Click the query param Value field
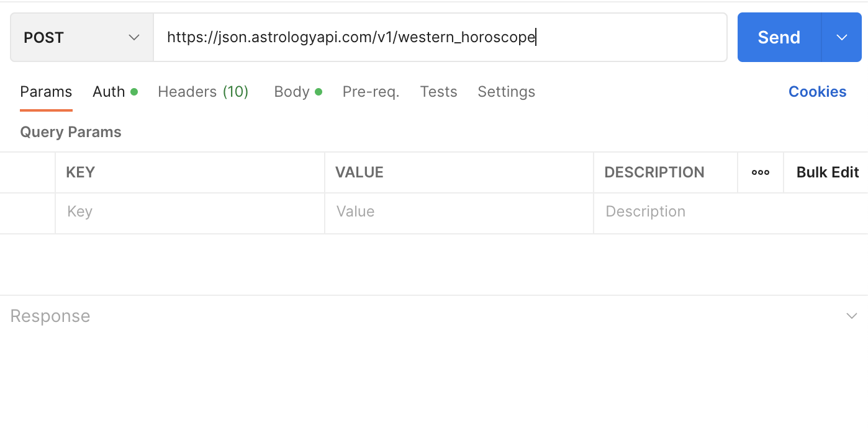The image size is (868, 428). [x=458, y=212]
